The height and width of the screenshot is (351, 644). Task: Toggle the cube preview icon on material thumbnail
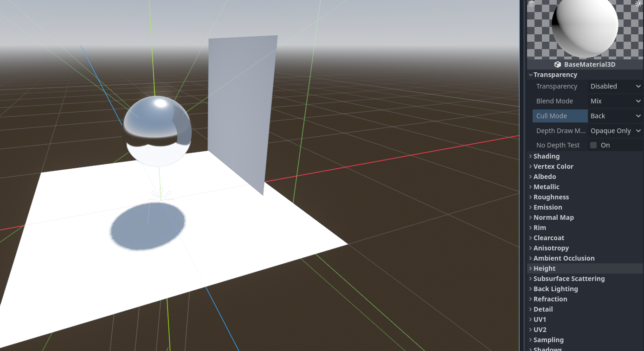(531, 4)
